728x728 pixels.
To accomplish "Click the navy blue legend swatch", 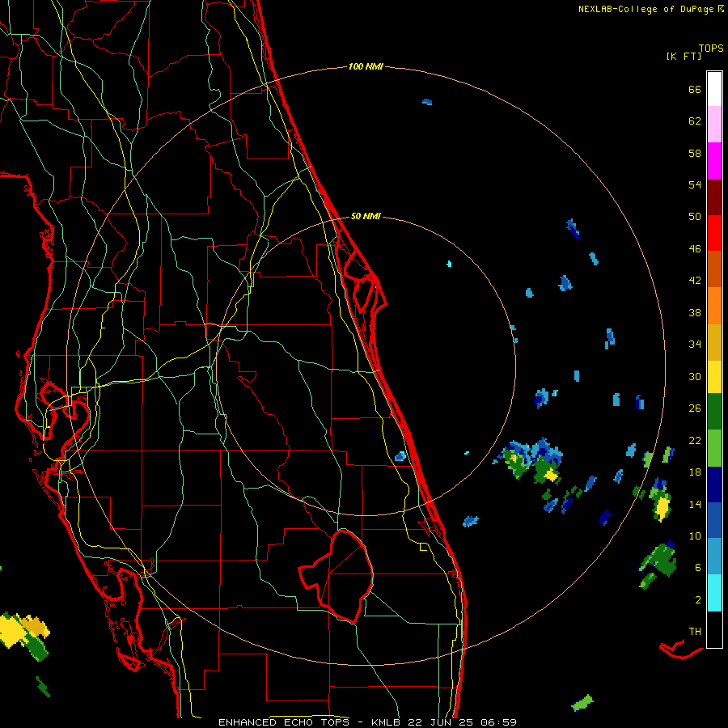I will tap(714, 485).
